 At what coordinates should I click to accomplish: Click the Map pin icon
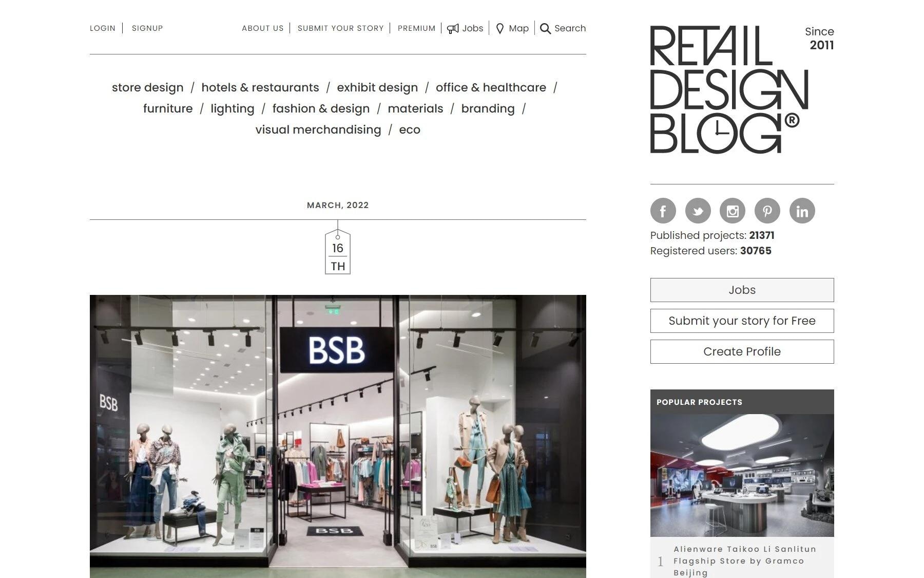(500, 28)
